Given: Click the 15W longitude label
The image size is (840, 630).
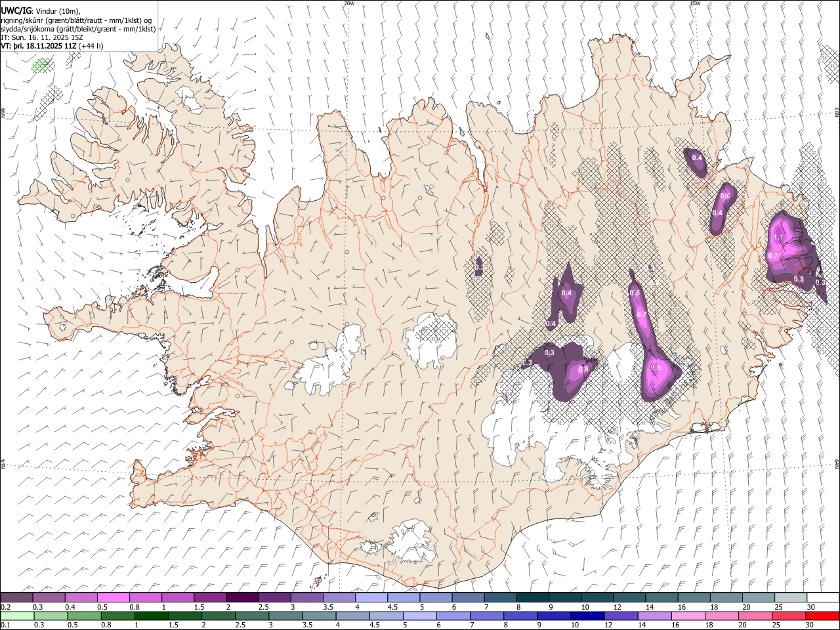Looking at the screenshot, I should [695, 3].
